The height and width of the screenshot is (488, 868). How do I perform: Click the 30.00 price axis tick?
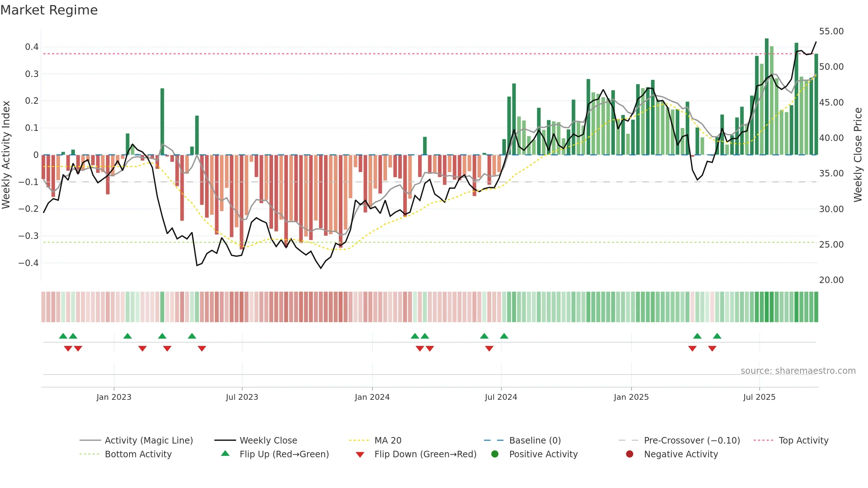pyautogui.click(x=831, y=209)
